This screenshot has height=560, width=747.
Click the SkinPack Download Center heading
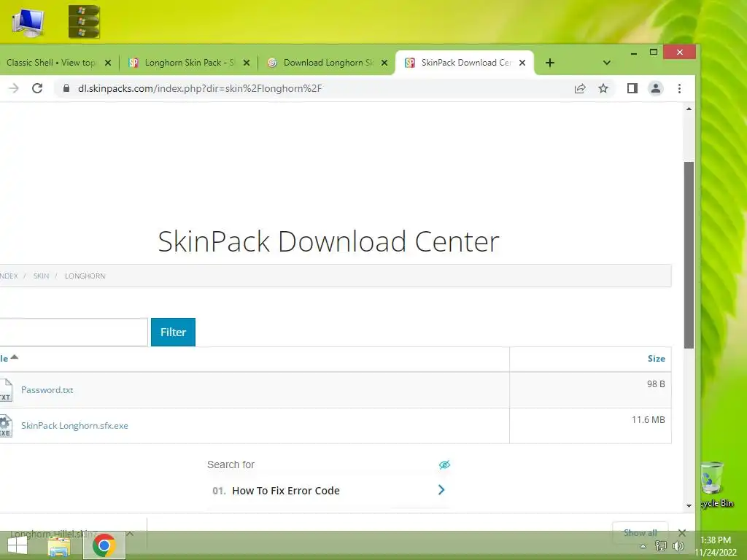pos(328,241)
